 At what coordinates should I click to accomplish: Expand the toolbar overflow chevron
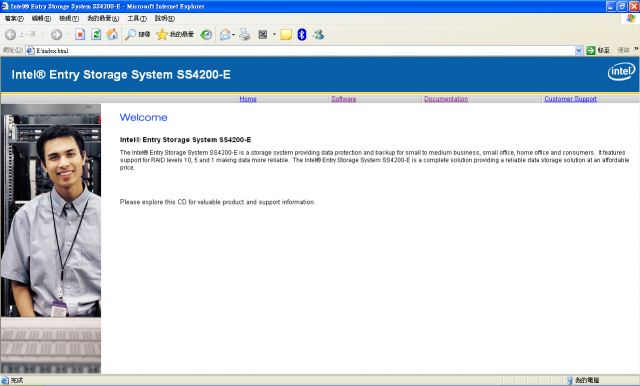point(636,49)
